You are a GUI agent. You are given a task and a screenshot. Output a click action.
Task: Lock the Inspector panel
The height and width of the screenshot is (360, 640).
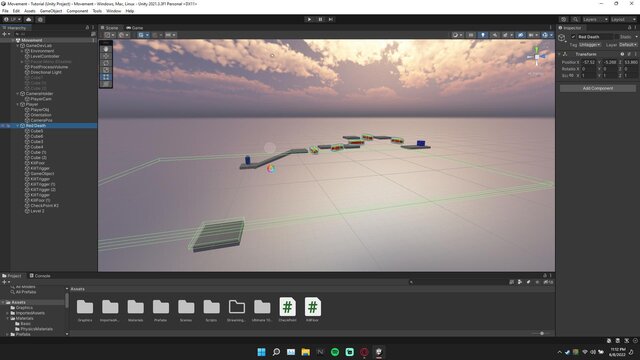pos(629,28)
